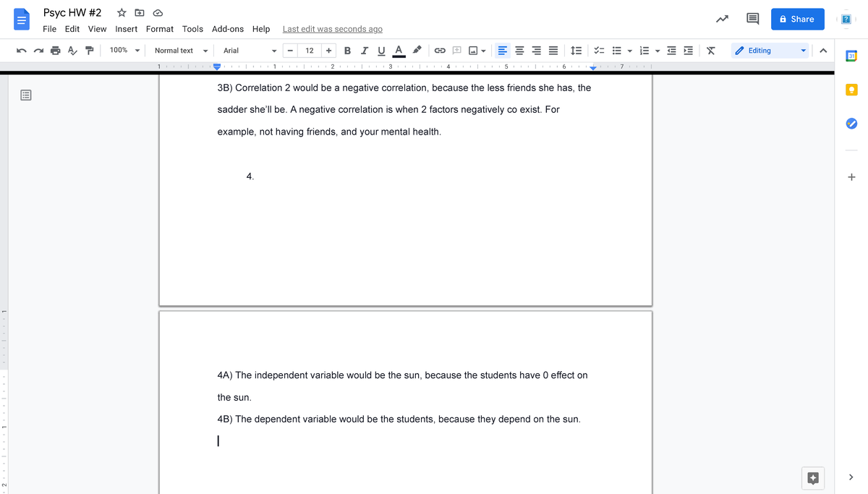868x494 pixels.
Task: Add a comment
Action: pos(456,50)
